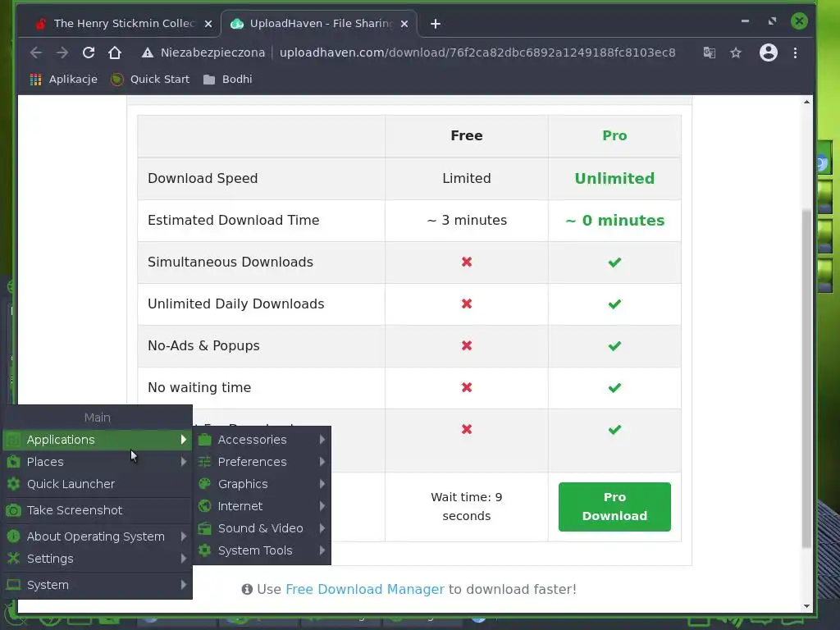Click the red cross in Simultaneous Downloads row
Viewport: 840px width, 630px height.
coord(467,262)
